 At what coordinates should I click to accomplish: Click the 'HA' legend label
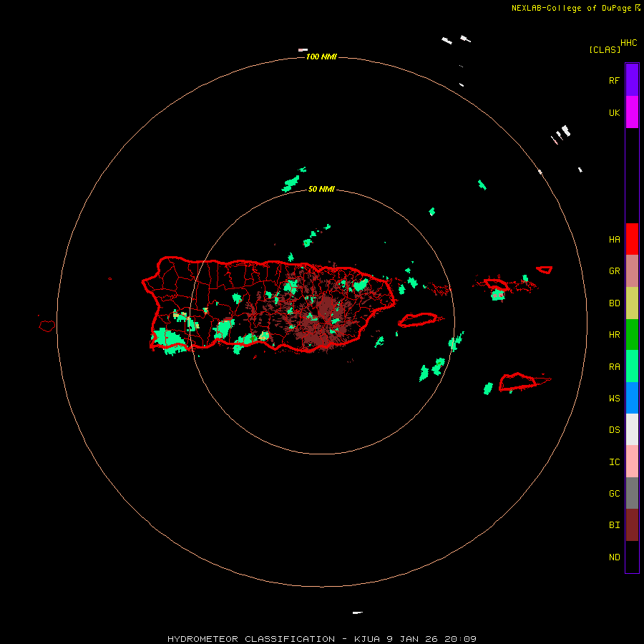614,240
